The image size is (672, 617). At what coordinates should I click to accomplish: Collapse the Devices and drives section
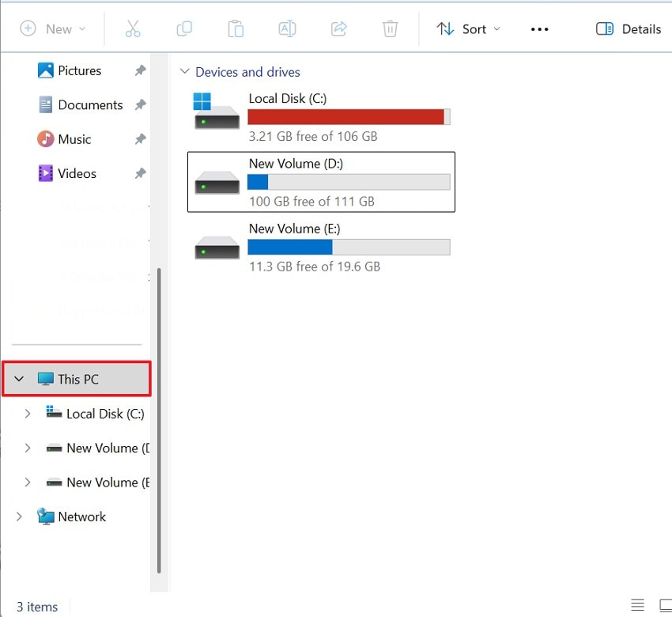click(x=184, y=71)
